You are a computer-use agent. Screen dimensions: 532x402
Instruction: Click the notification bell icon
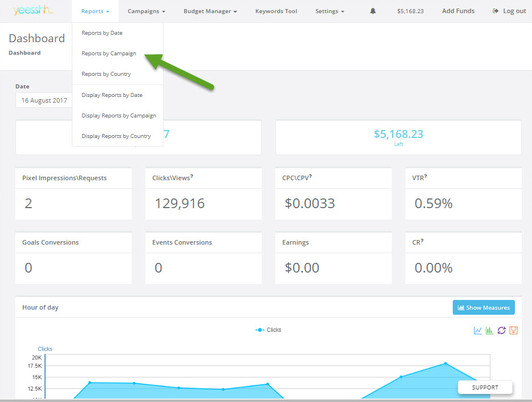(x=373, y=11)
